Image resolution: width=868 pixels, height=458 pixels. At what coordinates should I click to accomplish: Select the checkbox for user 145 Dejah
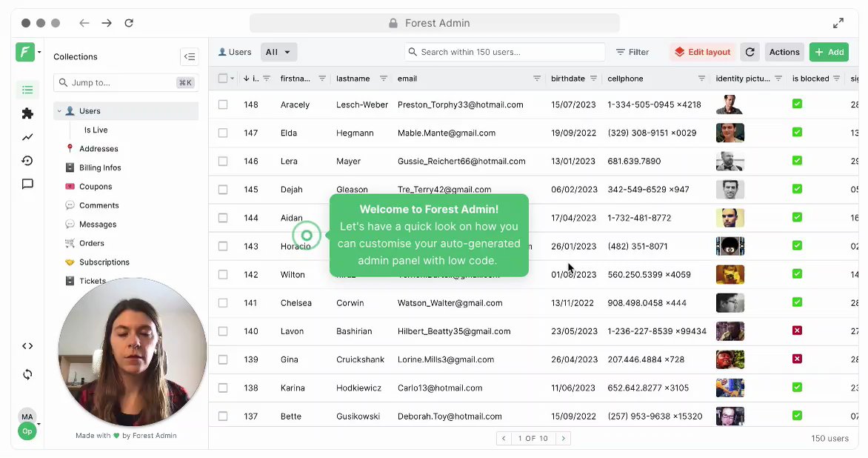click(x=222, y=190)
